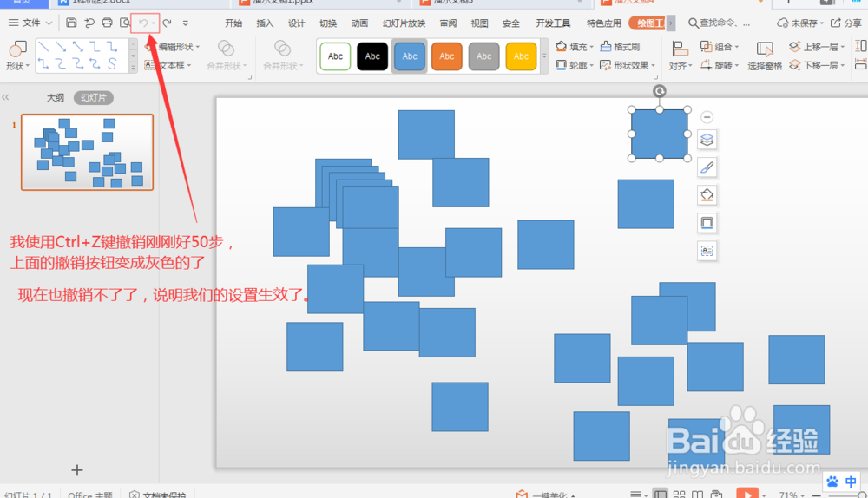Image resolution: width=868 pixels, height=498 pixels.
Task: Add a new slide with the plus button
Action: 77,469
